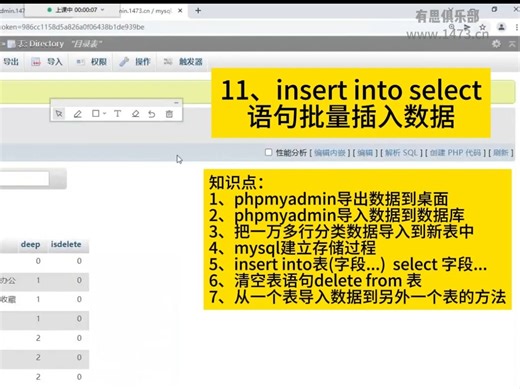Open the page settings gear icon
This screenshot has height=389, width=520.
(496, 44)
